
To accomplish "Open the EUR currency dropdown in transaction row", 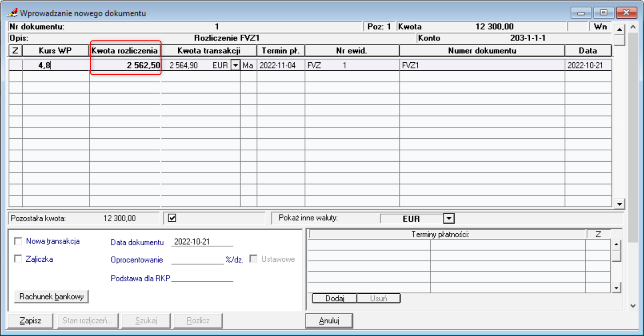I will point(236,65).
